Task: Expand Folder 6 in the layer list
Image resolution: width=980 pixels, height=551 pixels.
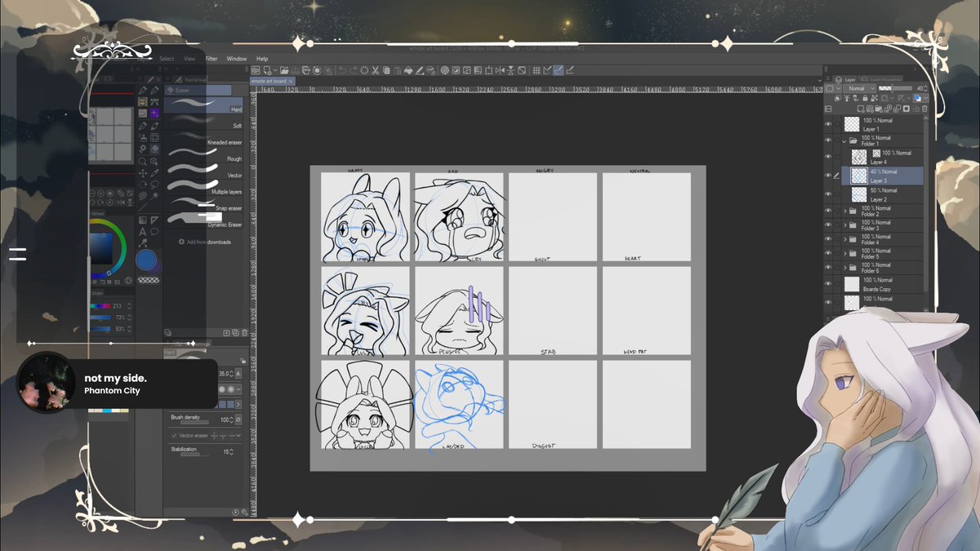Action: pos(844,267)
